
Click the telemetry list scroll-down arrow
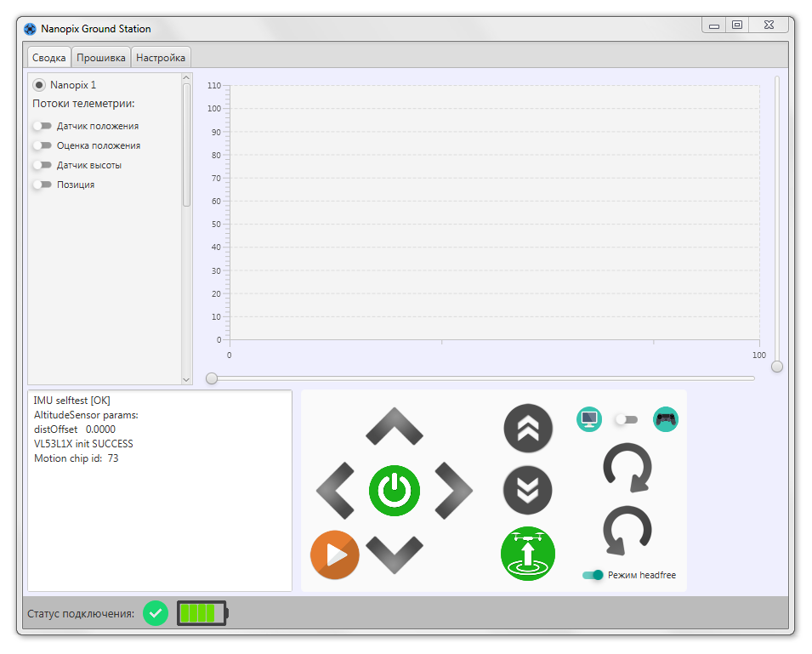(x=186, y=380)
